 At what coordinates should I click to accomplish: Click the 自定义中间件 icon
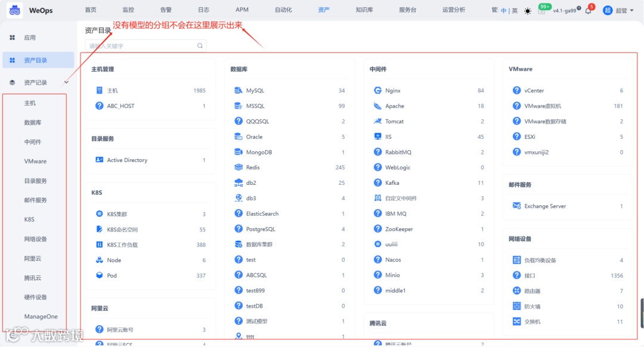tap(377, 198)
